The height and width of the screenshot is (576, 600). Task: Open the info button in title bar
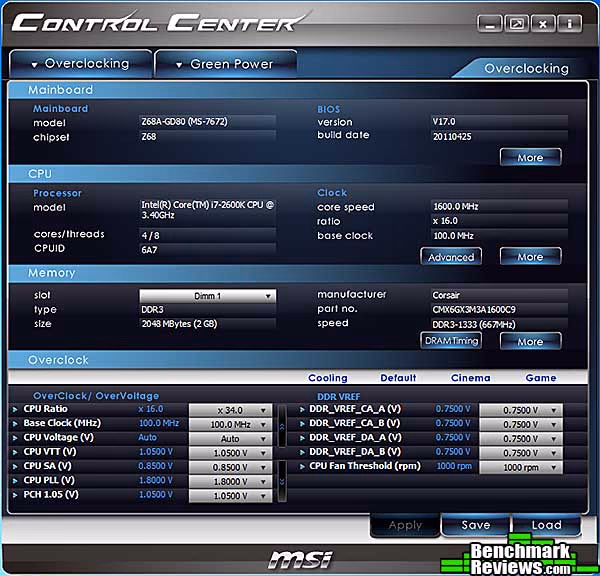569,24
